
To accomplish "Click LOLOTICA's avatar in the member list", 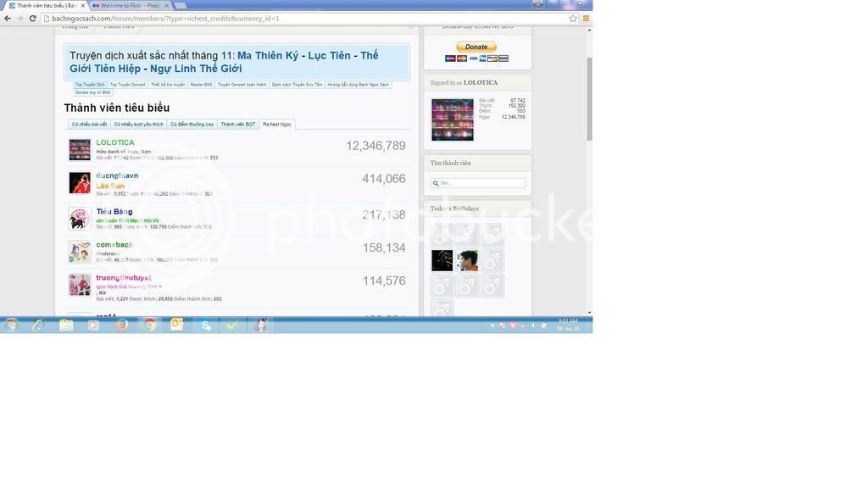I will point(80,150).
